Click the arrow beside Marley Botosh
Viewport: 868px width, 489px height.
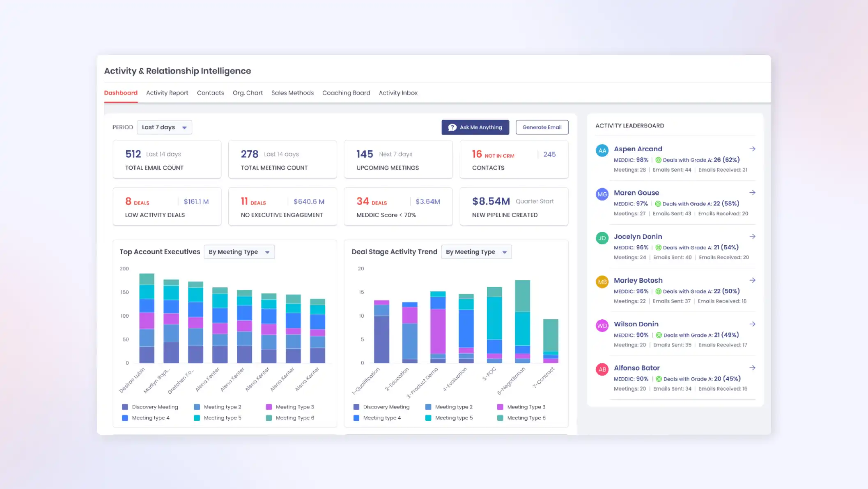[x=752, y=280]
